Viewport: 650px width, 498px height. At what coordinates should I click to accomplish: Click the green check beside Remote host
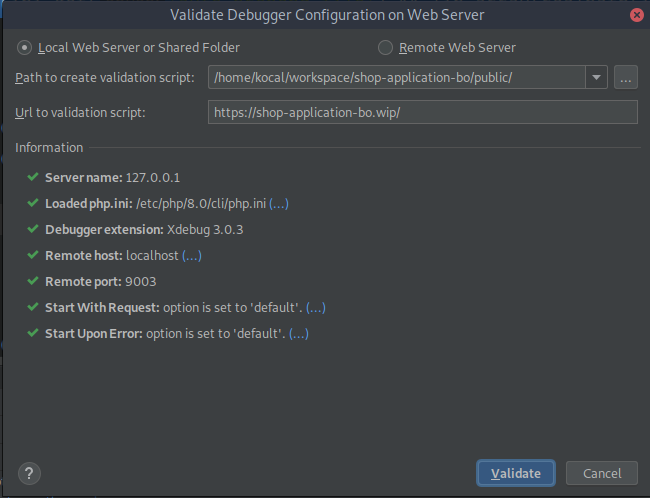[x=33, y=255]
